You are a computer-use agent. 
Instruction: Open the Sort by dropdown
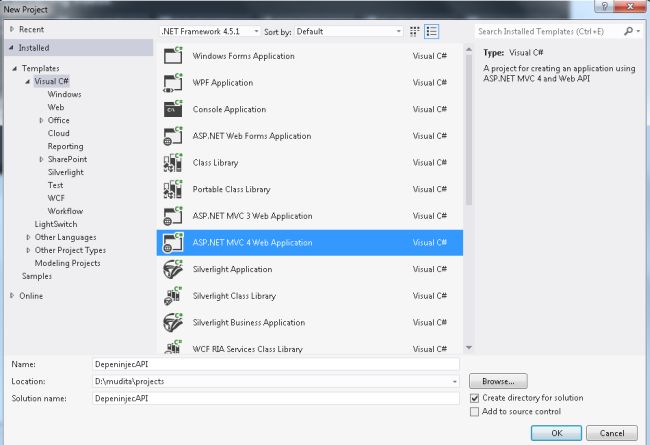pyautogui.click(x=349, y=32)
